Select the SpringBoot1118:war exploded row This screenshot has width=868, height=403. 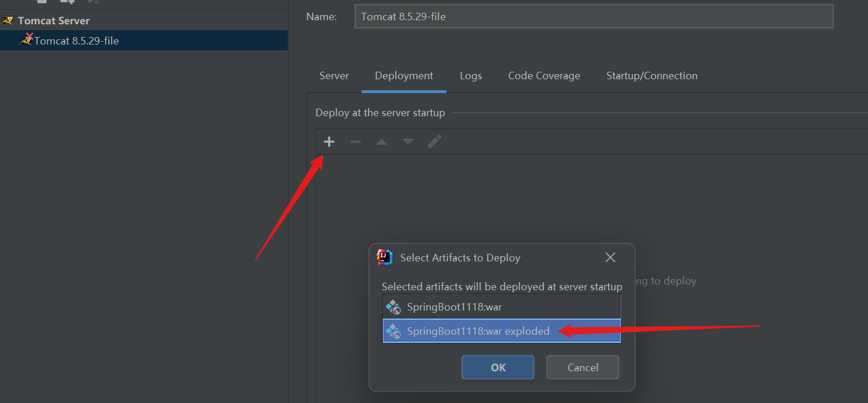(x=502, y=331)
